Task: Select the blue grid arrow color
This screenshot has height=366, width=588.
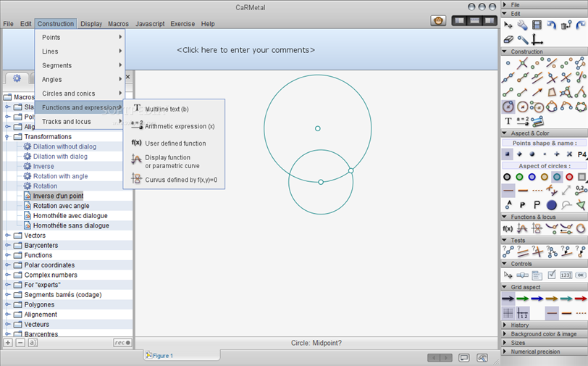Action: click(x=537, y=299)
